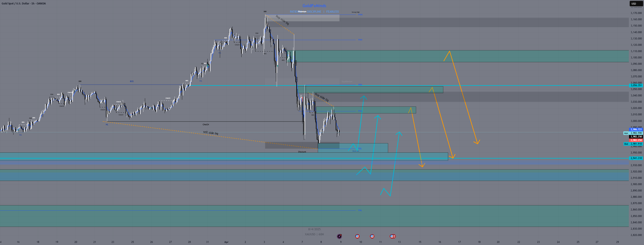The image size is (644, 245).
Task: Select the GoldFxMinds watermark text
Action: point(314,6)
